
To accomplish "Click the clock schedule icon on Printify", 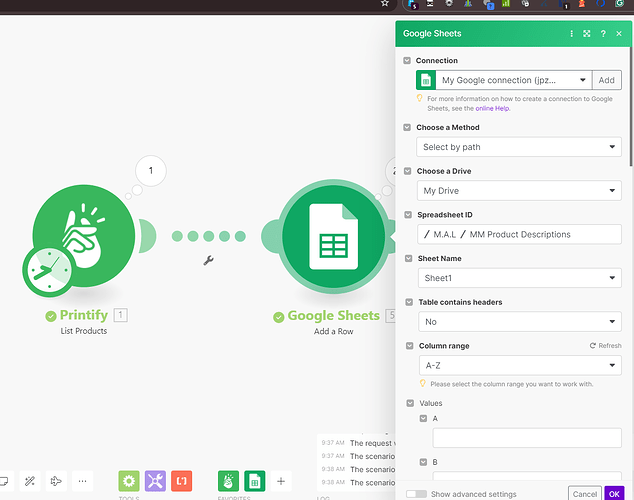I will pos(49,270).
